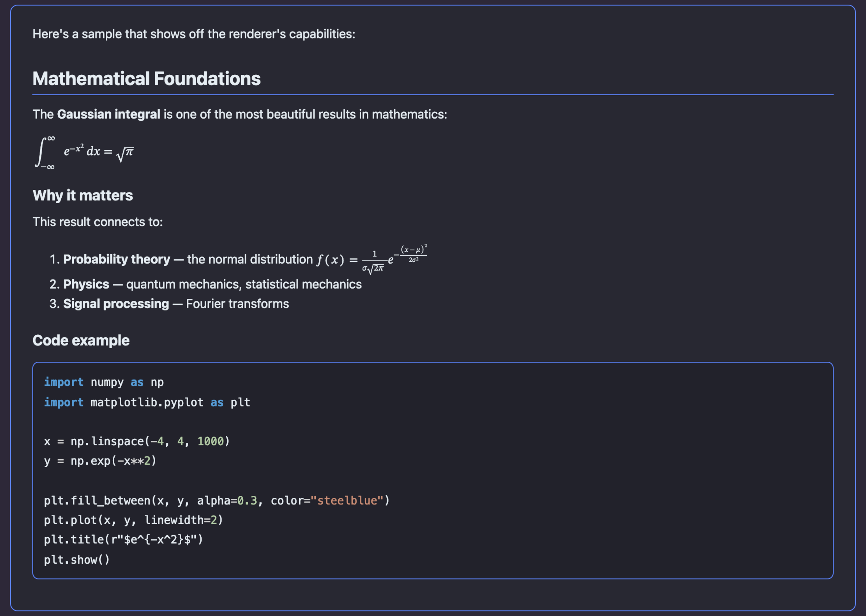The height and width of the screenshot is (616, 866).
Task: Click the normal distribution formula f(x)
Action: [372, 260]
